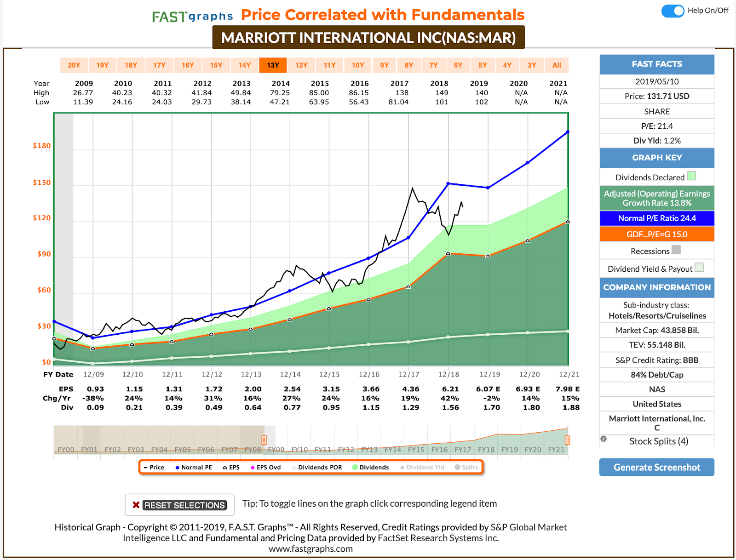Viewport: 736px width, 560px height.
Task: Click Adjusted Earnings Growth Rate 13.8% key
Action: [657, 198]
